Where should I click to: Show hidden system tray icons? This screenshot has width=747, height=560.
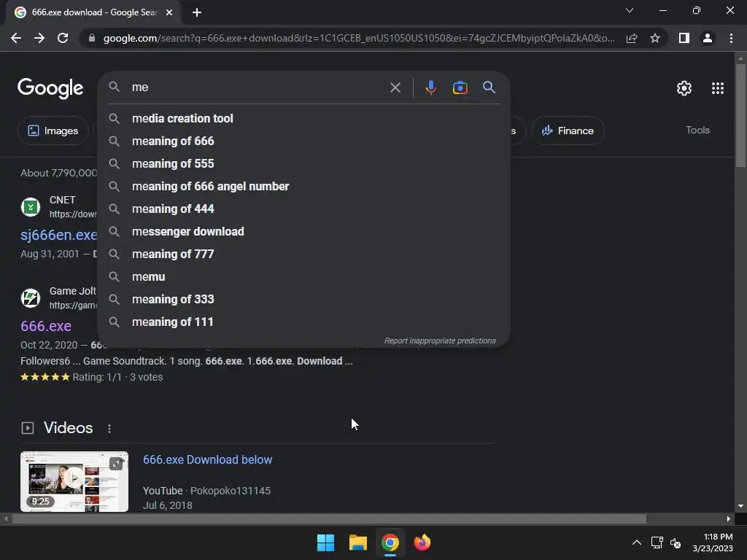click(636, 542)
